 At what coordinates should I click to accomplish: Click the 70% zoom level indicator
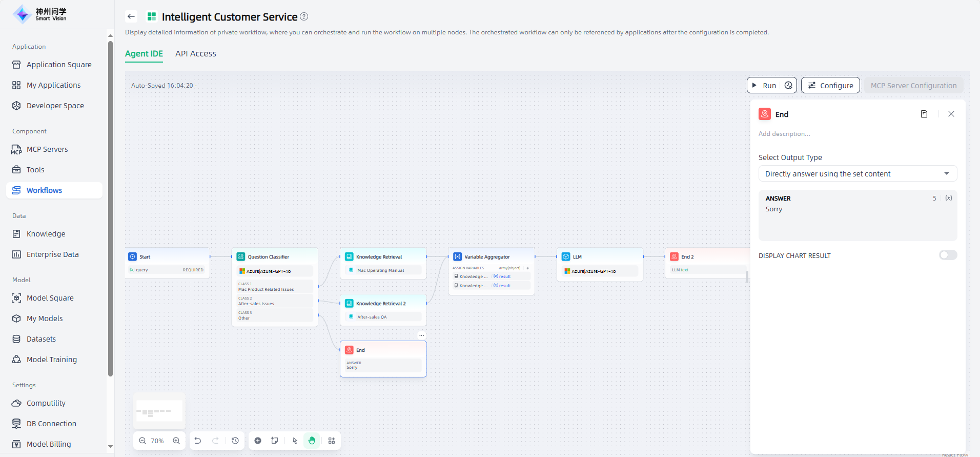(157, 441)
